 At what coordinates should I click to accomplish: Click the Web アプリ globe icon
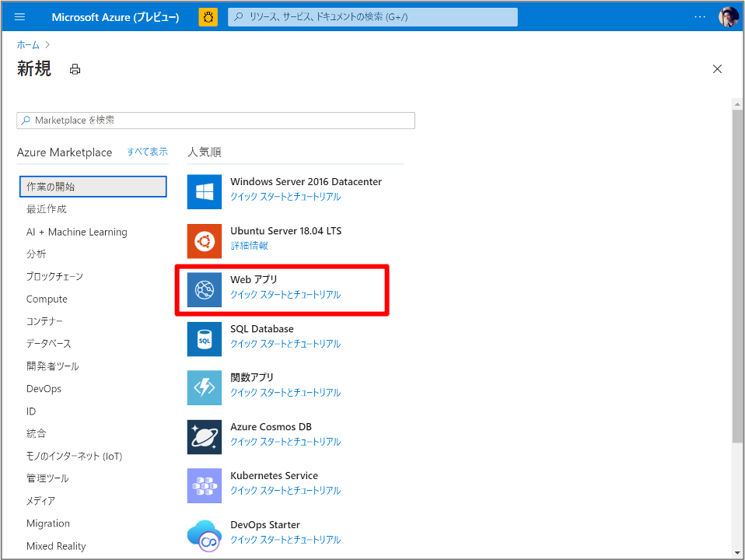click(205, 289)
